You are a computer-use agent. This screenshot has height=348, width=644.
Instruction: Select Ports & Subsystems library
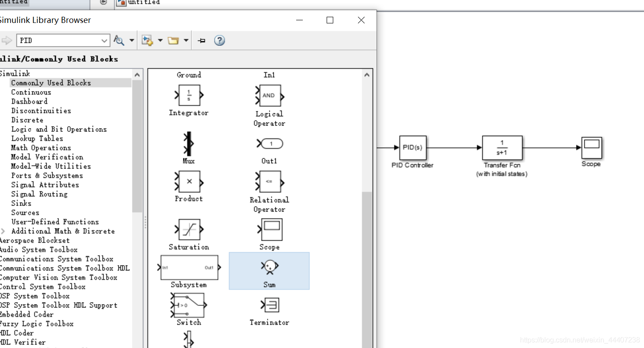pos(47,176)
